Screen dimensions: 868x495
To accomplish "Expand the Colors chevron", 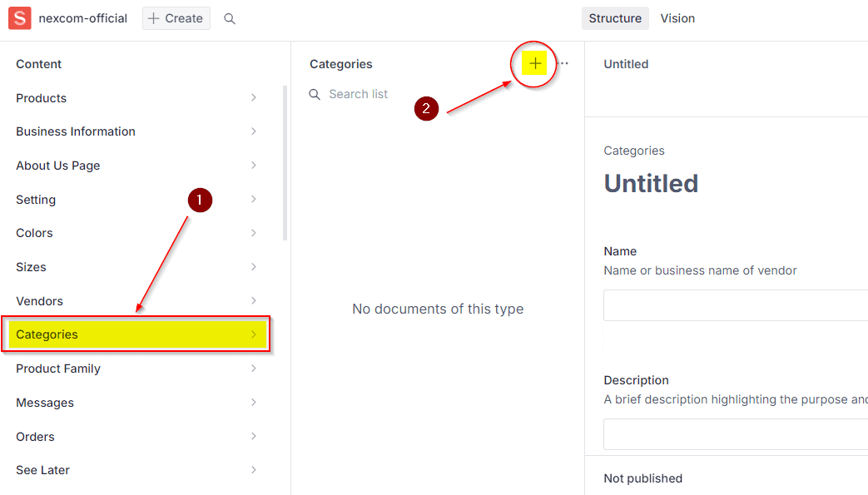I will [x=254, y=233].
